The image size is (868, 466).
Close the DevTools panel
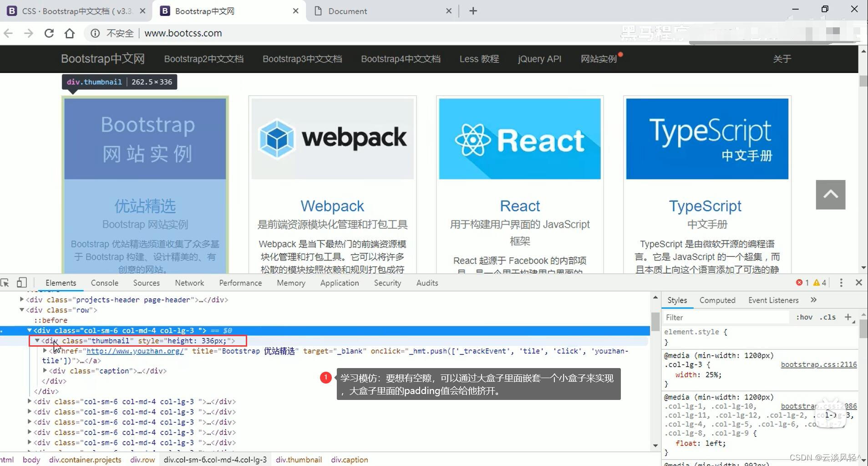(x=859, y=283)
